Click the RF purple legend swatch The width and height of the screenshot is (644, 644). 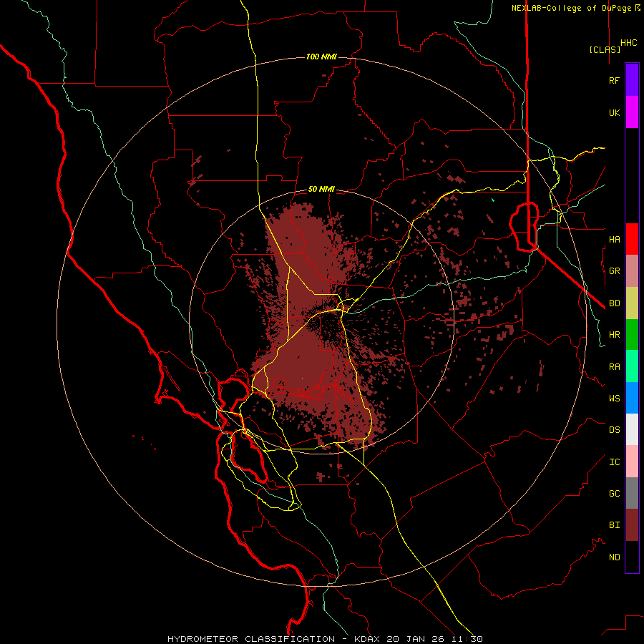point(632,80)
